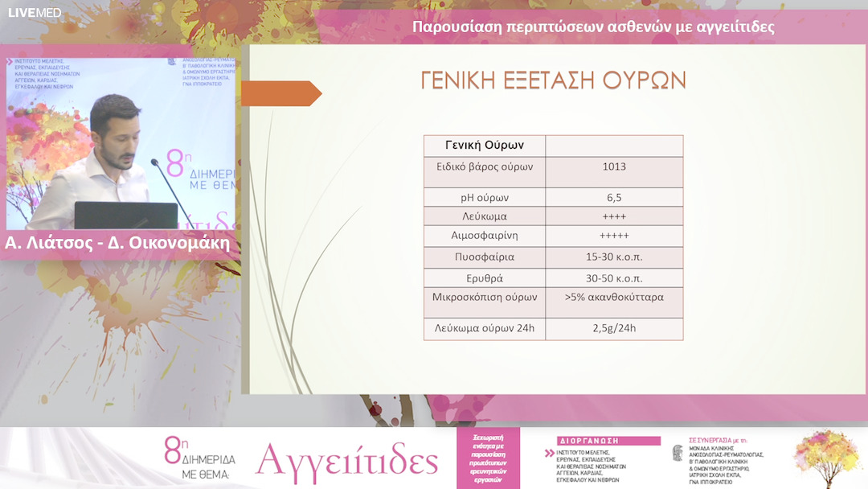Expand the Λεύκωμα ούρων 24h entry
The image size is (868, 489).
(x=484, y=327)
